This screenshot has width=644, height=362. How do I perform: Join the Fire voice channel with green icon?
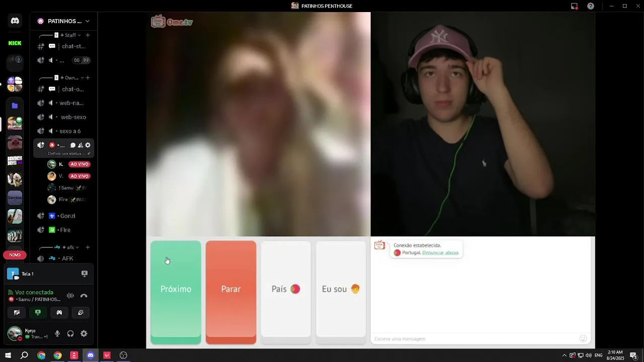coord(64,230)
